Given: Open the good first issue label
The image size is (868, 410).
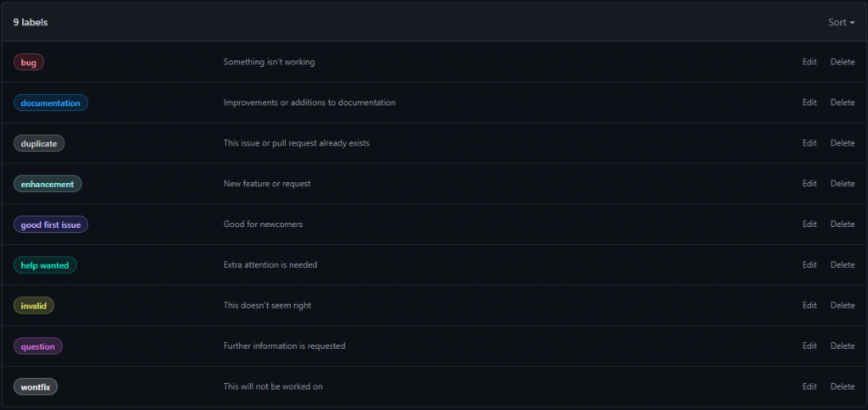Looking at the screenshot, I should (x=51, y=224).
